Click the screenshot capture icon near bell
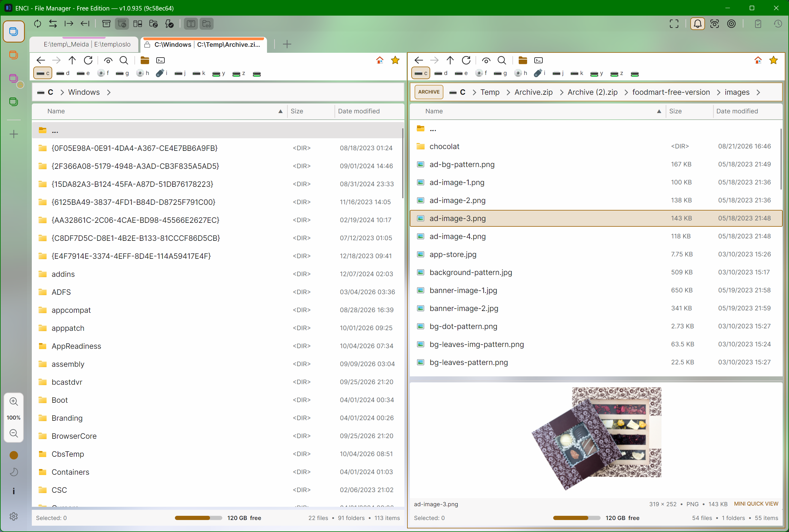Image resolution: width=789 pixels, height=532 pixels. pyautogui.click(x=714, y=24)
